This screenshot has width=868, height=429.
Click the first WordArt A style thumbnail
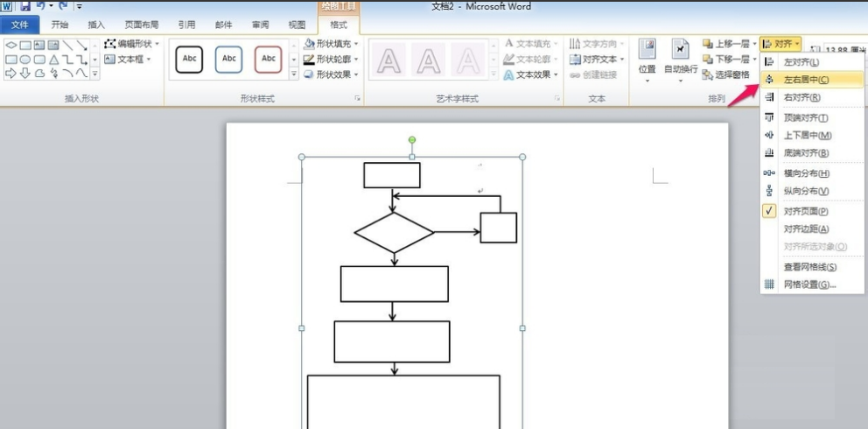(x=388, y=60)
